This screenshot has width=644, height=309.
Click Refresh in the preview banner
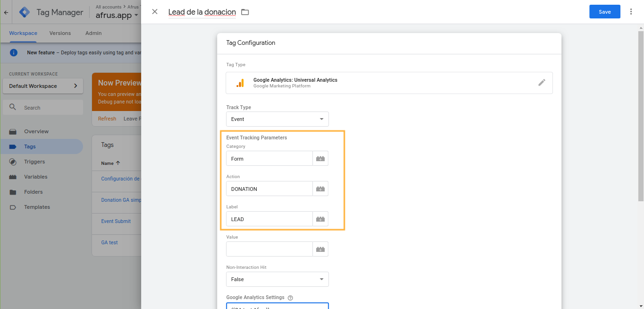[x=107, y=119]
